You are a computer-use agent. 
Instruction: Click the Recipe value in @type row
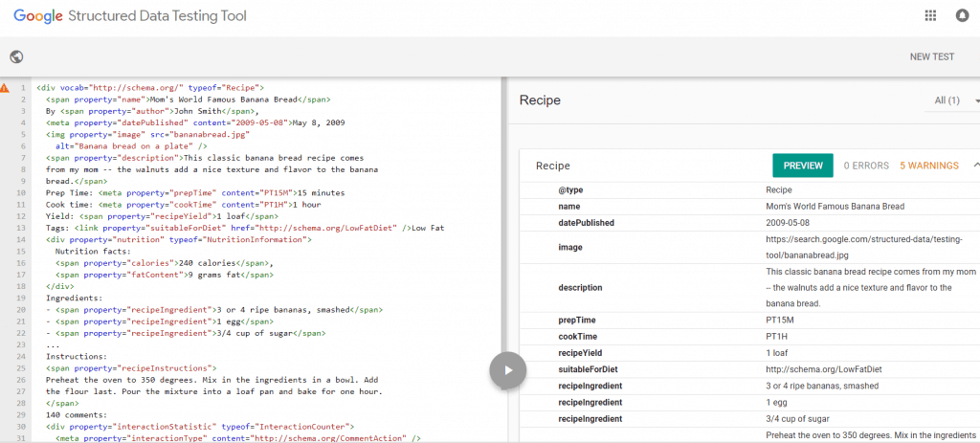coord(778,190)
